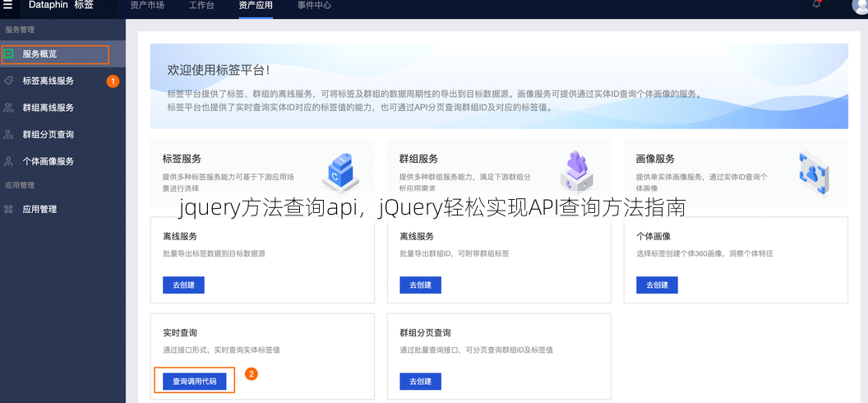
Task: Click the 查询调用代码 button
Action: [x=194, y=382]
